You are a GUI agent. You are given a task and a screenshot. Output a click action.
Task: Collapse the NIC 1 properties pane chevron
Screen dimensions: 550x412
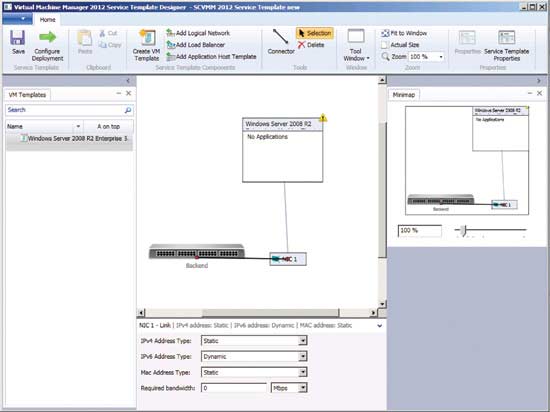[x=380, y=326]
